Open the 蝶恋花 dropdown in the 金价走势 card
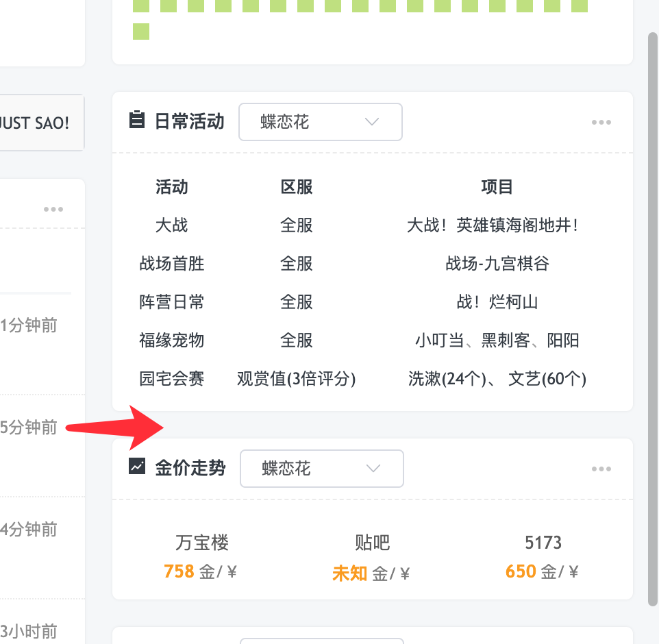This screenshot has height=644, width=659. pos(321,468)
